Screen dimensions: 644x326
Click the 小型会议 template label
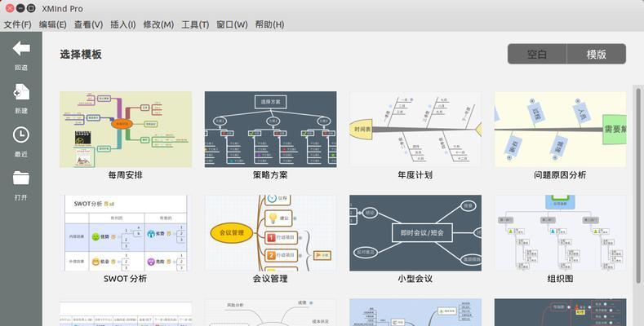(415, 279)
